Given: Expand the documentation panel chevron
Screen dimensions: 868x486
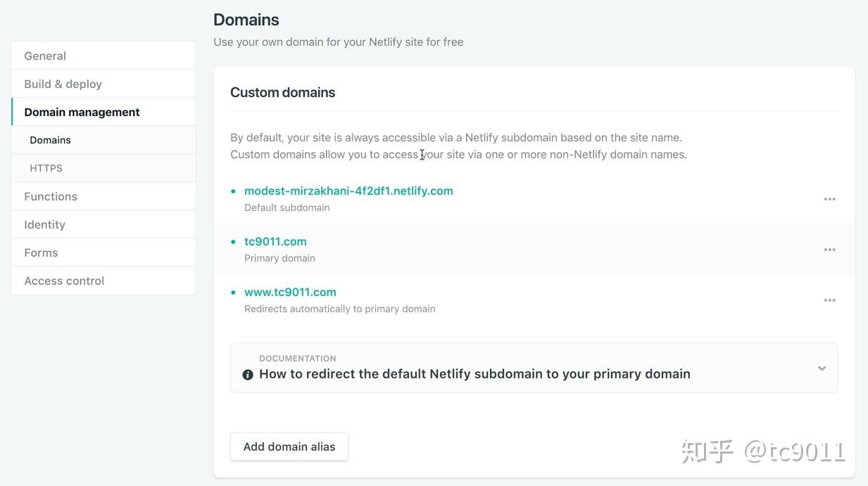Looking at the screenshot, I should coord(822,368).
